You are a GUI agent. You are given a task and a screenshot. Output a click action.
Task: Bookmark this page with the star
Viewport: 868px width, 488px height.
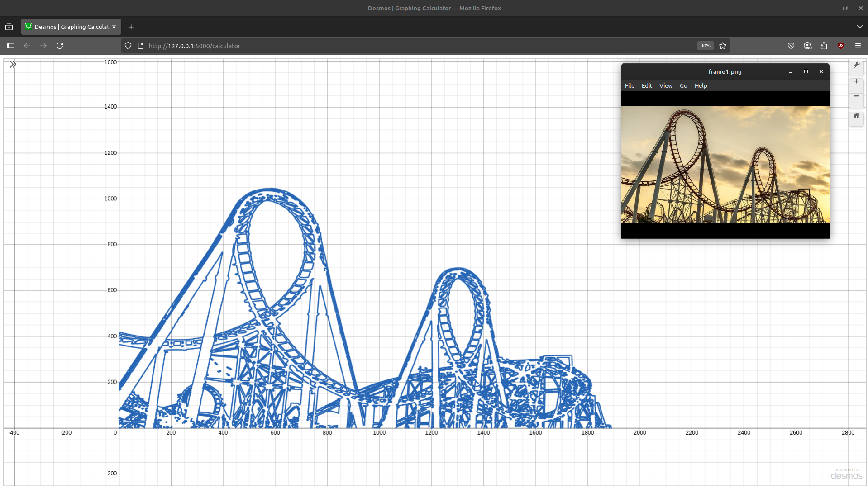(x=722, y=46)
